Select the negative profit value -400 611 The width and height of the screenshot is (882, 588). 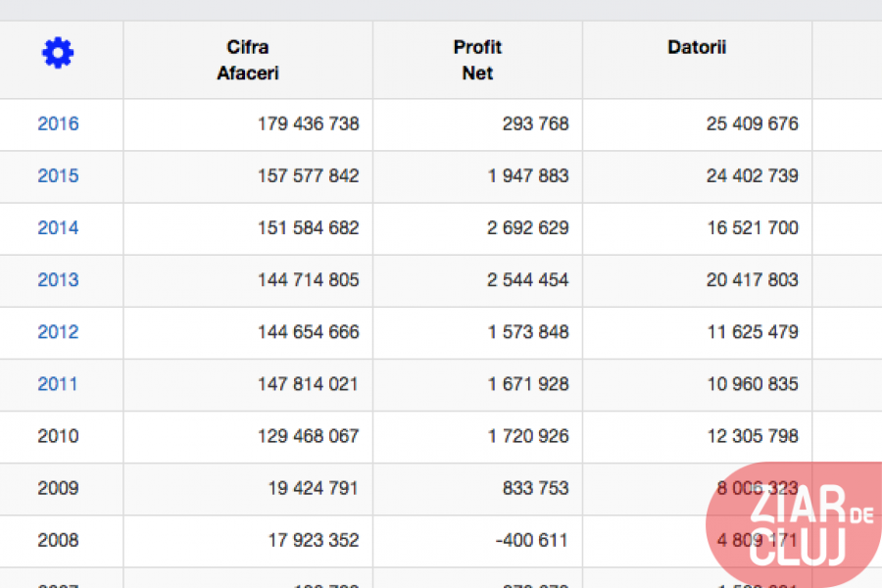[x=528, y=540]
